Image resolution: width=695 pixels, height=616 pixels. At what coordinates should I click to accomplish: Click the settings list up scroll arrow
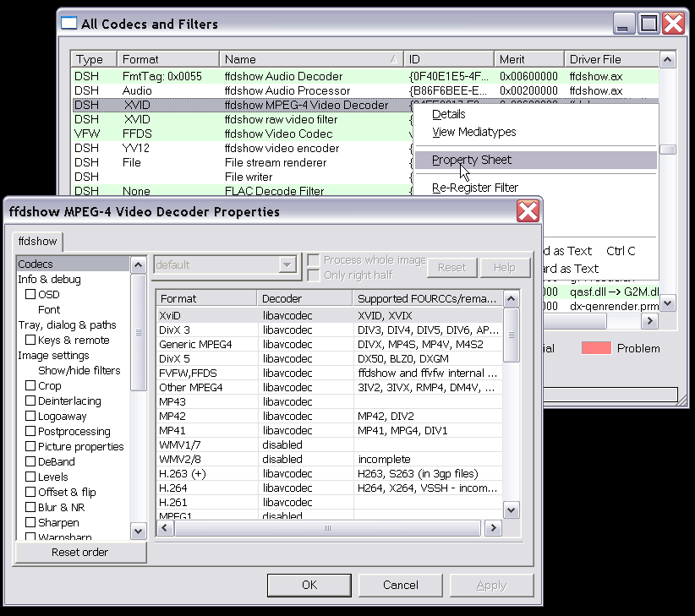tap(139, 264)
